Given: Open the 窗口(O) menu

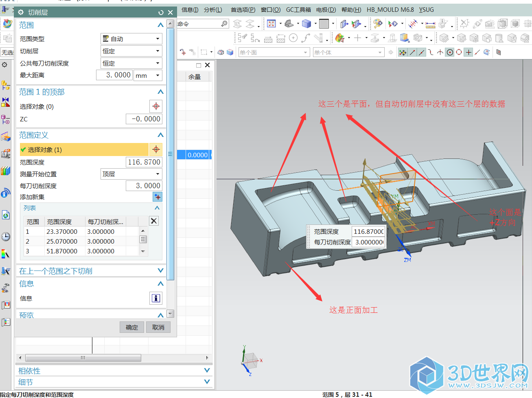Looking at the screenshot, I should (x=271, y=10).
